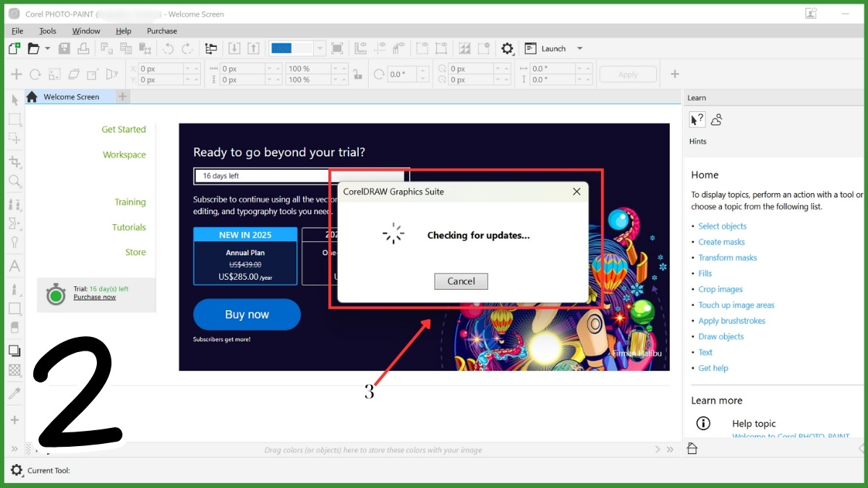
Task: Select the Eraser tool in toolbox
Action: point(14,328)
